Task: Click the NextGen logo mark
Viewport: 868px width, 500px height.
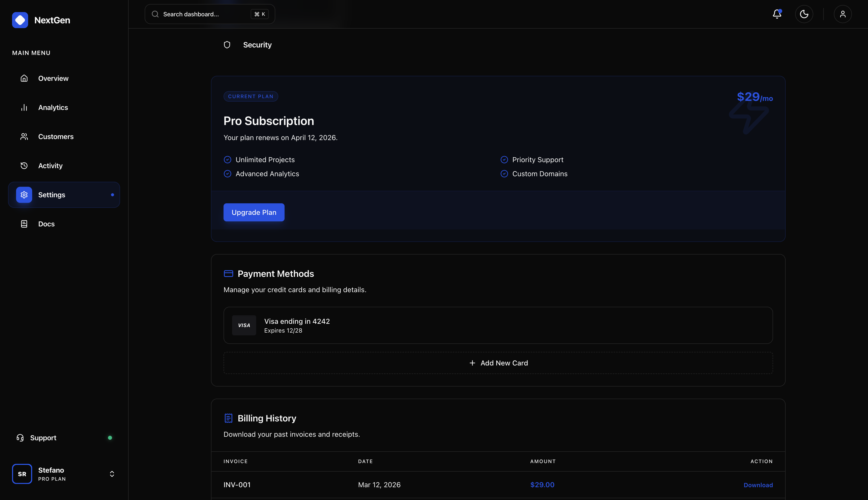Action: [x=20, y=20]
